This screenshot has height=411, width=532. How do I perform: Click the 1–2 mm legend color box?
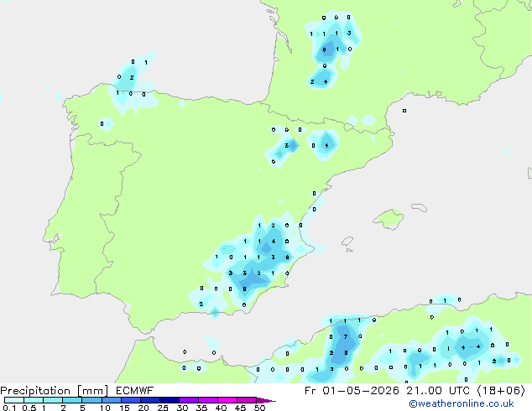click(x=53, y=400)
